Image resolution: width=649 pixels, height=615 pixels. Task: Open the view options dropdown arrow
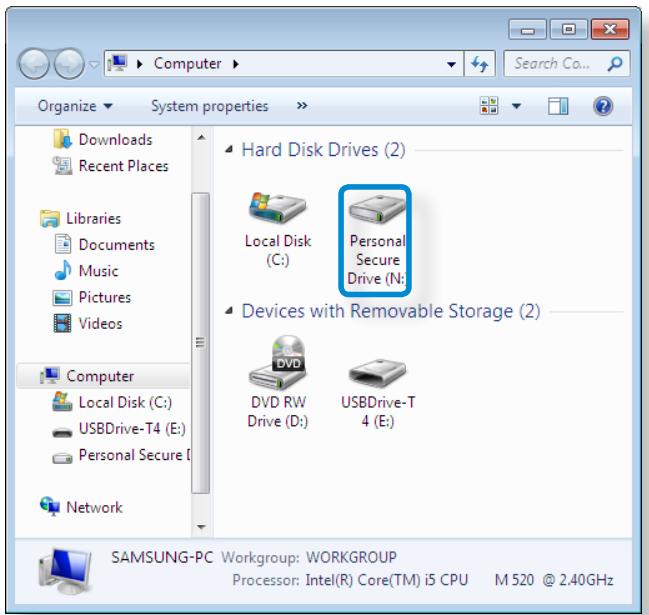tap(516, 106)
